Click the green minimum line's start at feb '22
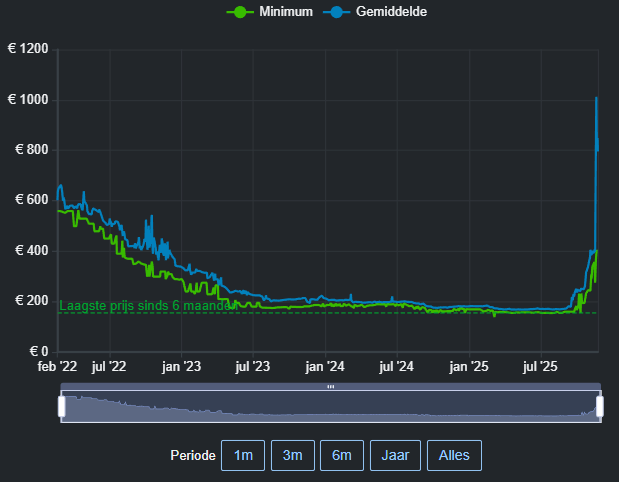Screen dimensions: 619x482 [x=58, y=211]
